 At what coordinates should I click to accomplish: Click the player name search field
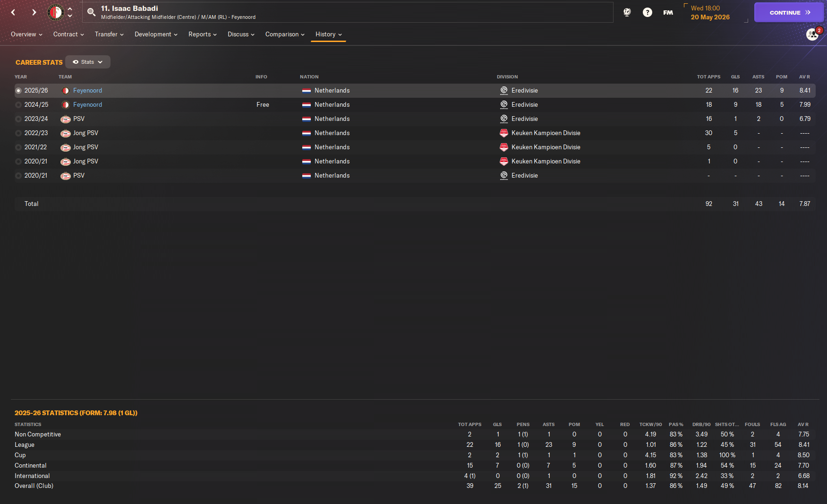348,12
